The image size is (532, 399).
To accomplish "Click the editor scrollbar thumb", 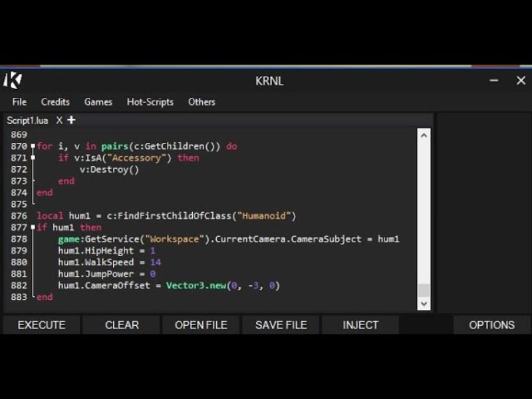I will coord(424,291).
